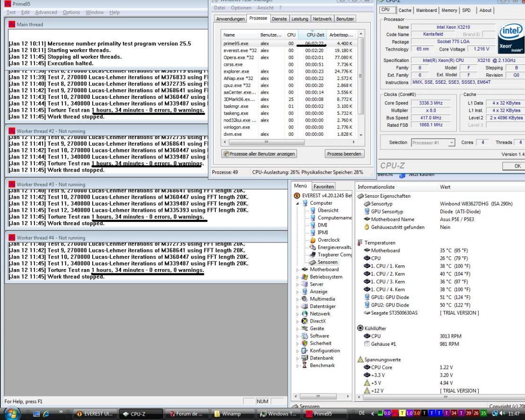Click the EVEREST v4.20.1245 info icon
Screen dimensions: 525x420
(297, 196)
